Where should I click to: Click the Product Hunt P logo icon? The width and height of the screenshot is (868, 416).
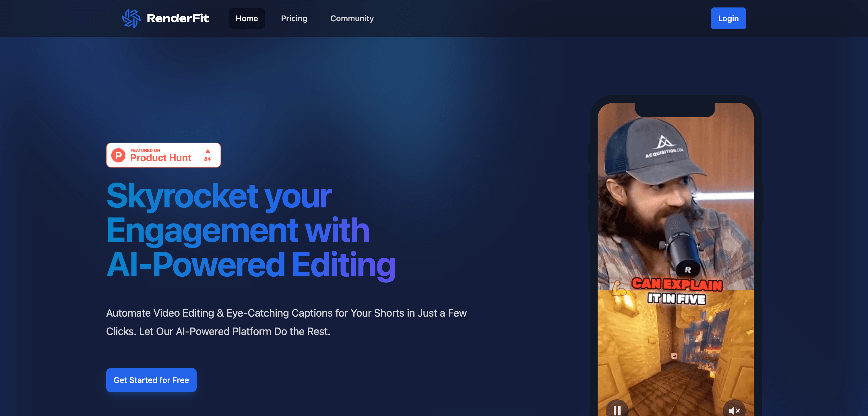pyautogui.click(x=118, y=155)
